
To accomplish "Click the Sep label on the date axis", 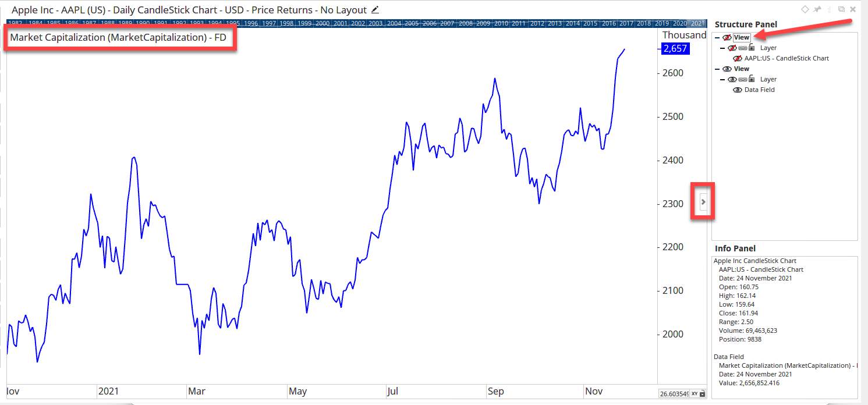I will 495,392.
